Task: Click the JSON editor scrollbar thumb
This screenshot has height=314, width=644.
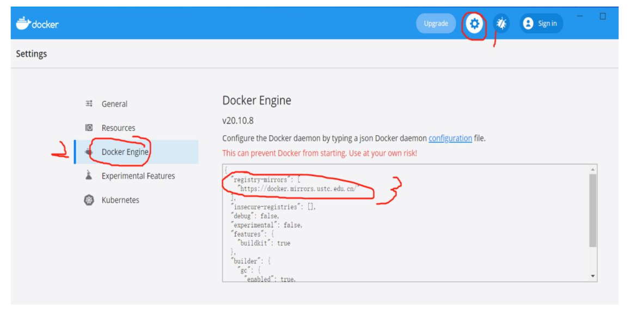Action: [592, 210]
